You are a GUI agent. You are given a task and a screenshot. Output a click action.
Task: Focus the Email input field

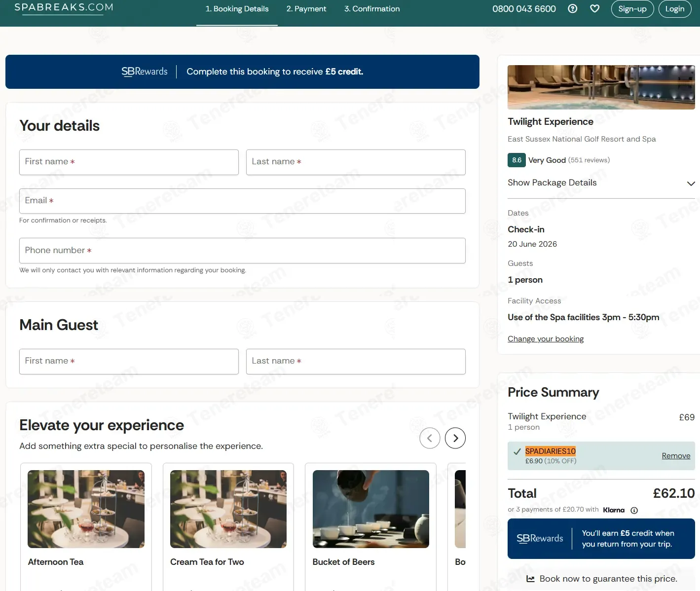[x=242, y=201]
